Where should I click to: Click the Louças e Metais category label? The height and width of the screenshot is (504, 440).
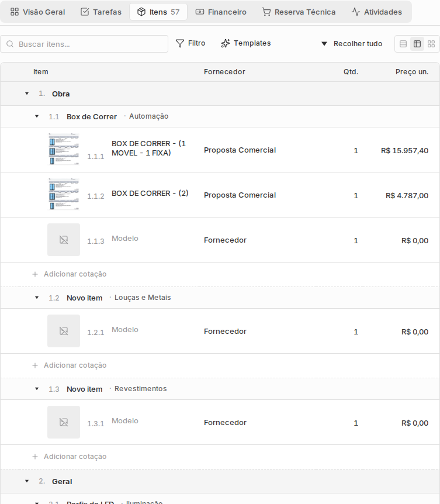tap(143, 298)
